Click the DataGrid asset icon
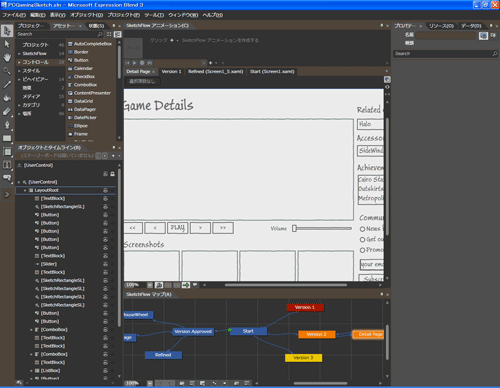The width and height of the screenshot is (500, 388). pos(70,101)
